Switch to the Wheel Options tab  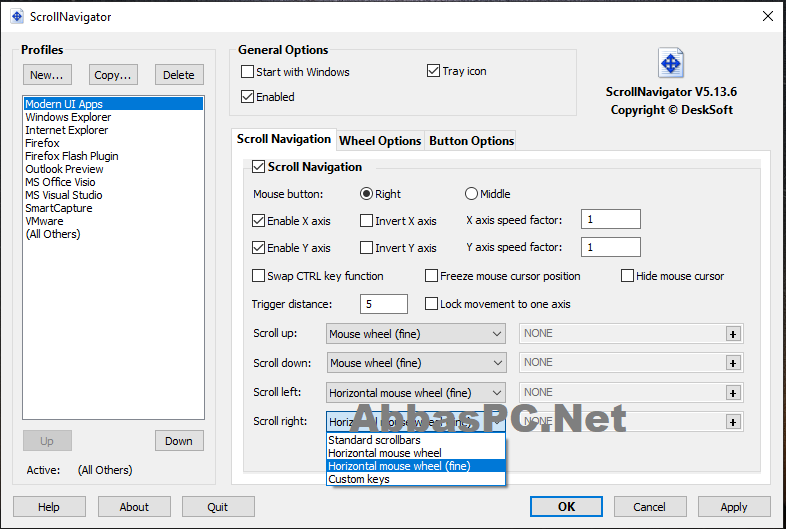point(380,141)
